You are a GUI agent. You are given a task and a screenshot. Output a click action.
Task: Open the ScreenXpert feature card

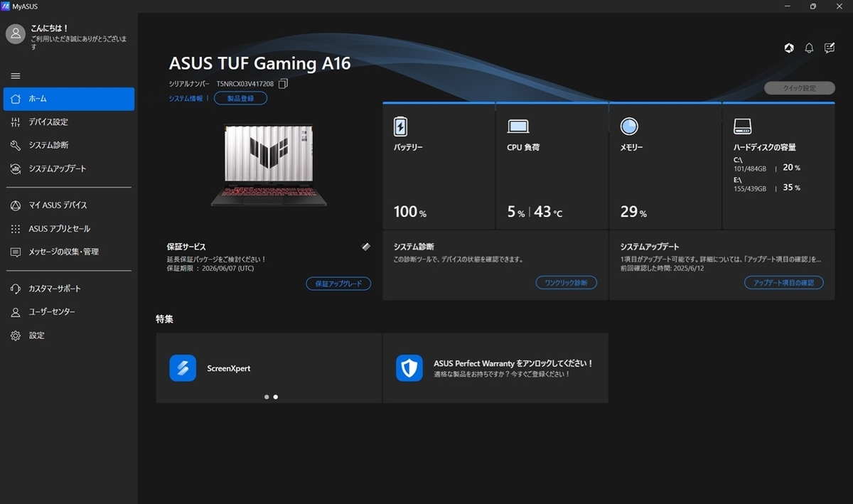(x=269, y=368)
